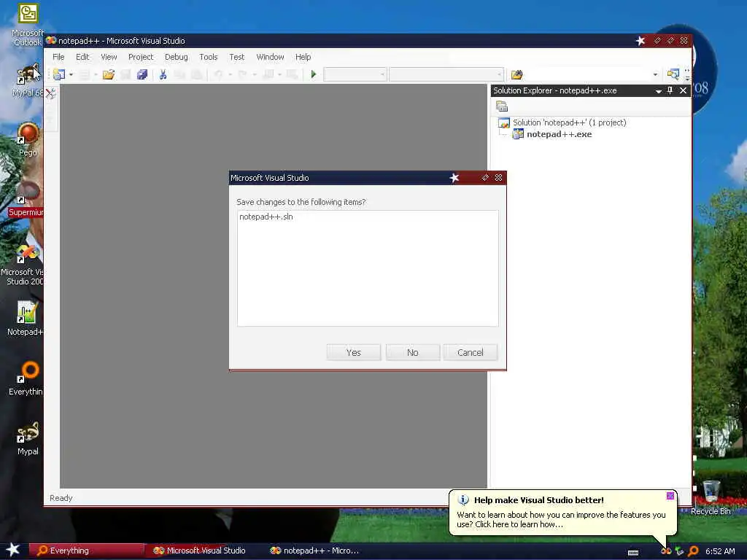Image resolution: width=747 pixels, height=560 pixels.
Task: Open the Mypal desktop shortcut
Action: [x=28, y=438]
